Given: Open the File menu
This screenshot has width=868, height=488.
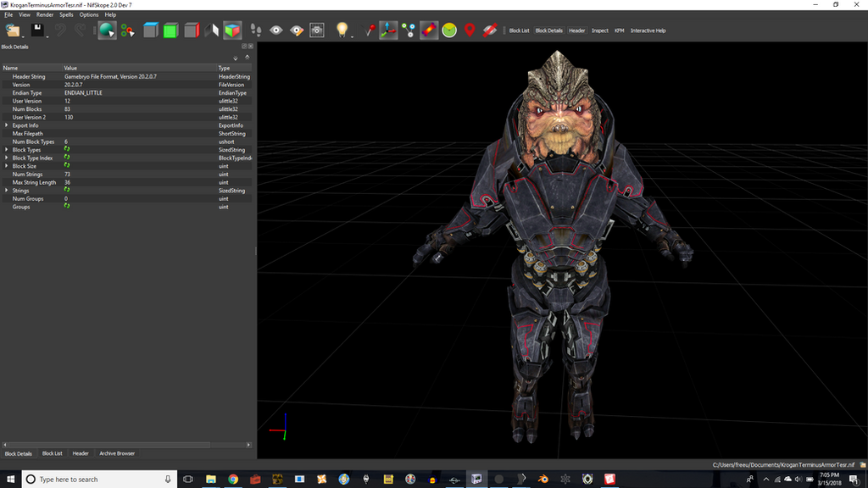Looking at the screenshot, I should tap(8, 15).
